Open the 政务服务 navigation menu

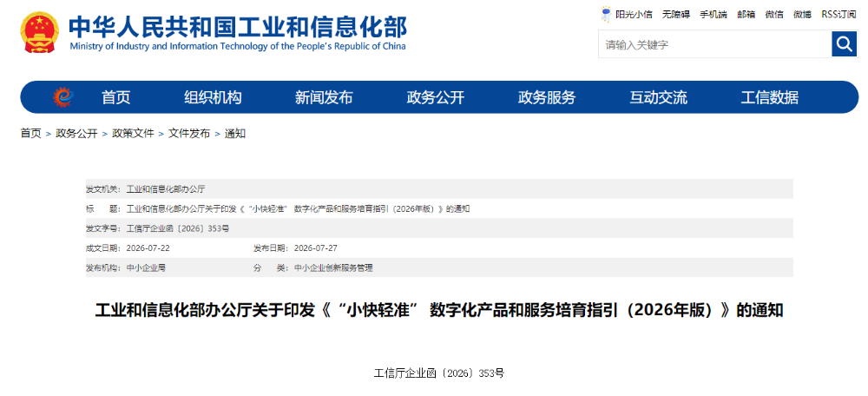tap(547, 97)
